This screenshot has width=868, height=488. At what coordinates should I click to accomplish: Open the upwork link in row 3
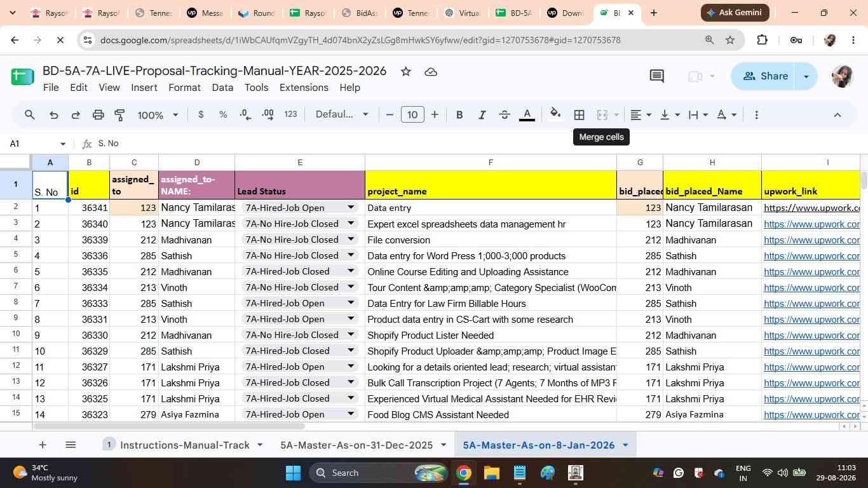point(811,224)
